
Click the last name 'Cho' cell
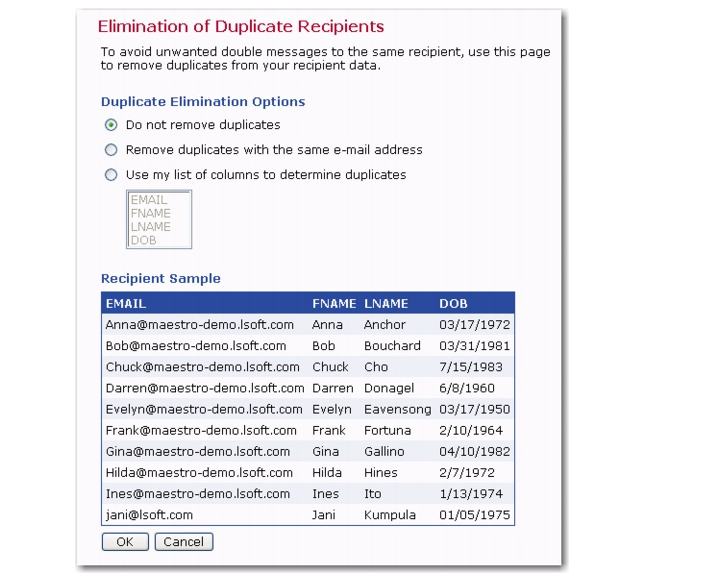tap(376, 367)
